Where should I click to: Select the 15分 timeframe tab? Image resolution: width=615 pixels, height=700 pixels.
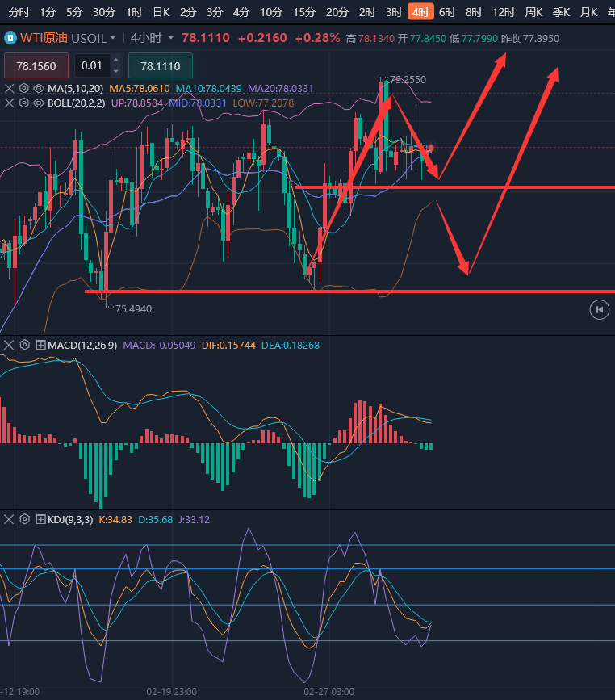point(304,12)
